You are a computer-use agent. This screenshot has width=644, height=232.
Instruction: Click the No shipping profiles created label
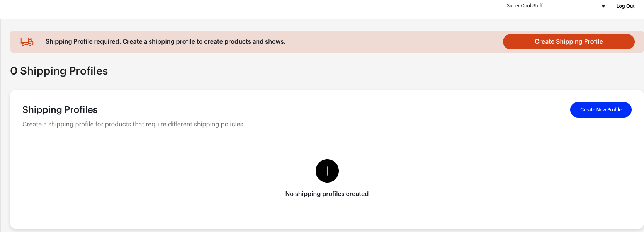(327, 194)
